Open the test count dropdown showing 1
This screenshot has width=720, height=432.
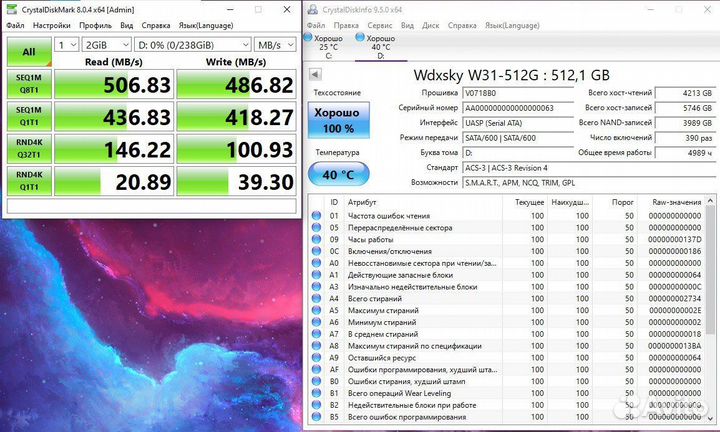pos(67,45)
